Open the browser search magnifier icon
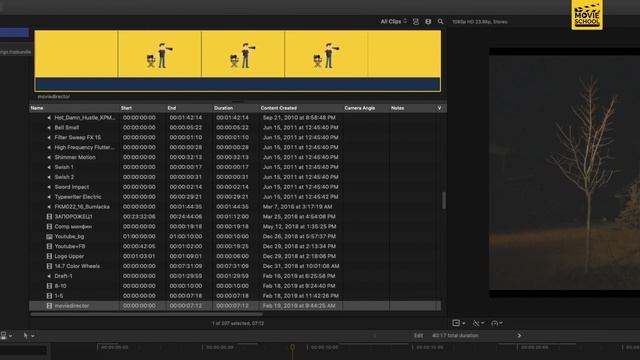This screenshot has height=360, width=640. click(x=440, y=22)
